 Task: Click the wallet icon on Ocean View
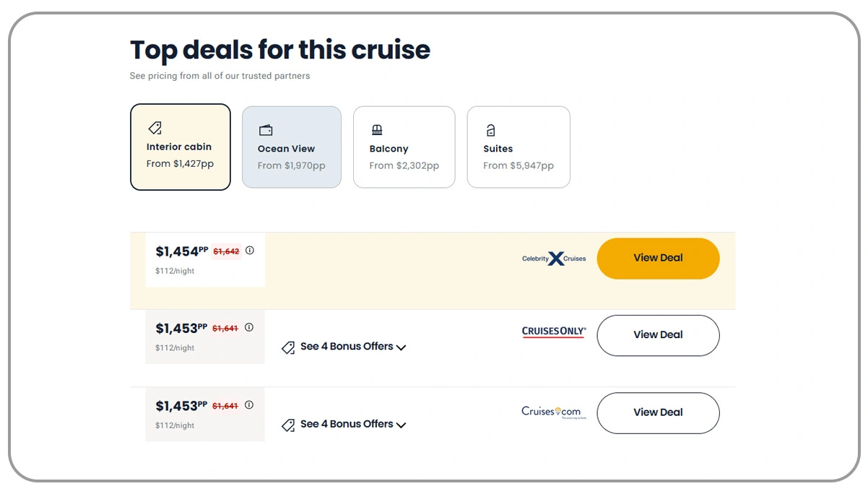coord(266,130)
